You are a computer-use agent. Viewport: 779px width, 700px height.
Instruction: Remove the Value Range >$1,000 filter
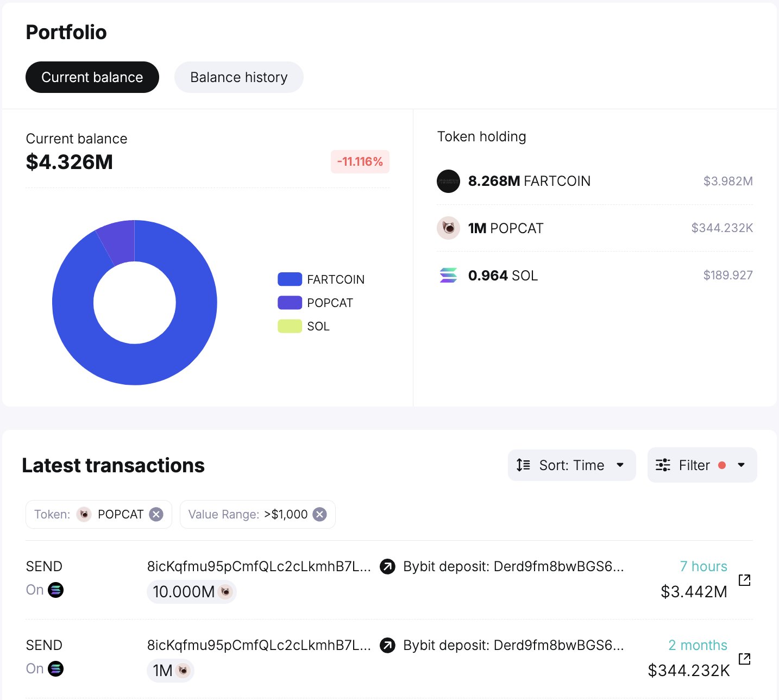[x=320, y=514]
